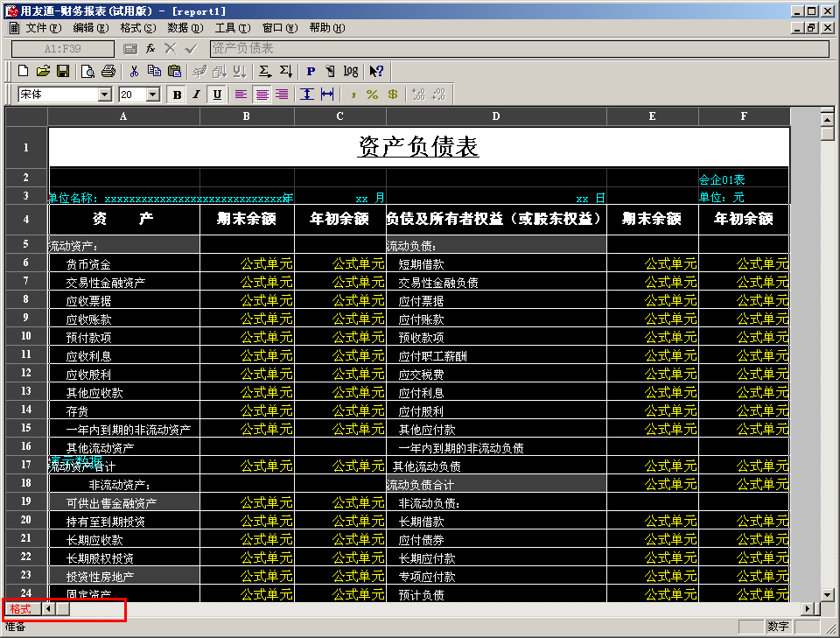Image resolution: width=840 pixels, height=638 pixels.
Task: Open the 数据 data menu
Action: pyautogui.click(x=185, y=28)
